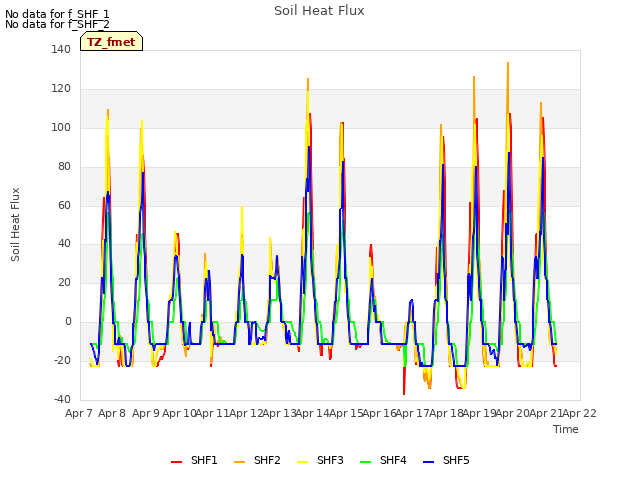The height and width of the screenshot is (480, 640).
Task: Click the green SHF4 legend swatch
Action: tap(365, 462)
